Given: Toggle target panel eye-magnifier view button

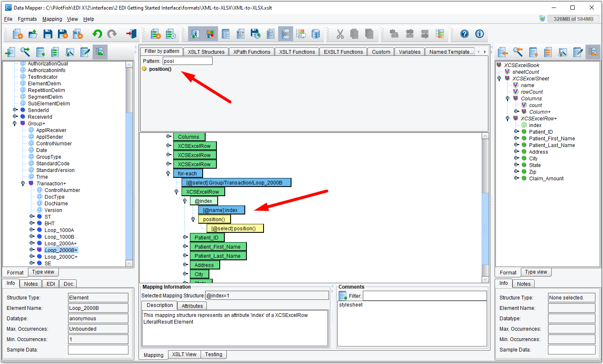Looking at the screenshot, I should pos(563,52).
